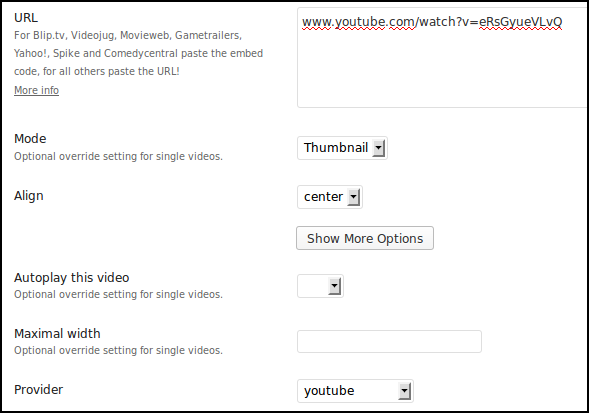Screen dimensions: 589x413
Task: Open the center align dropdown
Action: point(330,197)
